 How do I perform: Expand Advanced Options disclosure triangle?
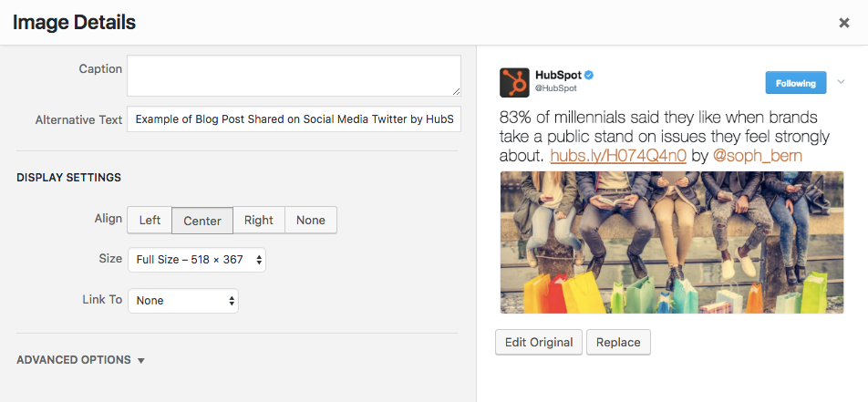click(141, 361)
